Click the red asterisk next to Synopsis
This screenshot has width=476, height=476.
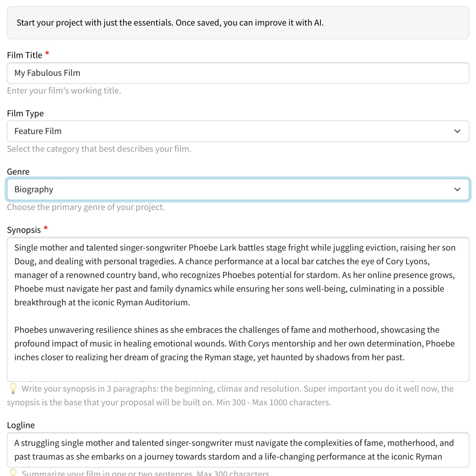pyautogui.click(x=46, y=229)
